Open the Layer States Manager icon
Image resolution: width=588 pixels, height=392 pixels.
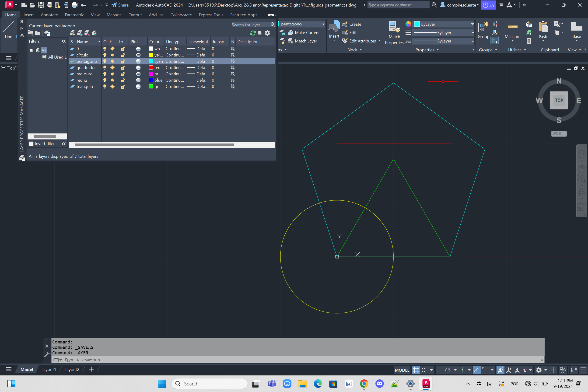pos(47,33)
